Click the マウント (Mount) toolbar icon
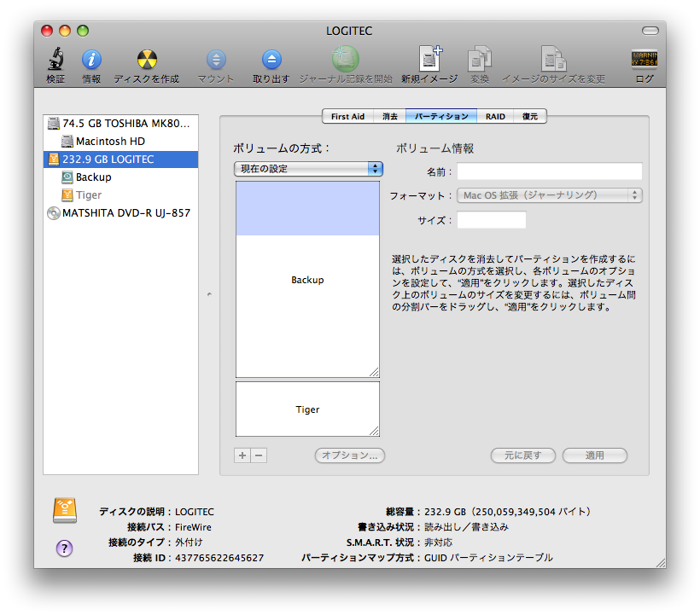 [x=216, y=60]
